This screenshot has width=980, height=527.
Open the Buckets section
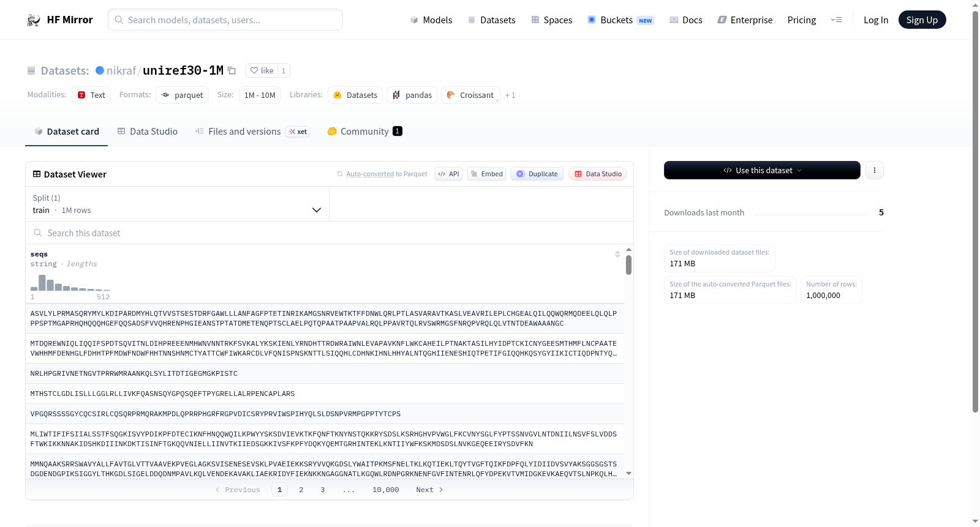pos(620,20)
